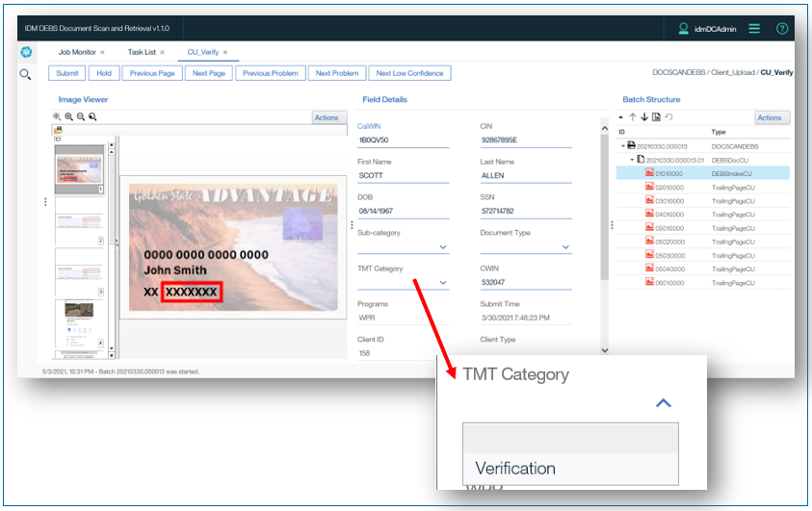
Task: Click the Last Name field containing ALLEN
Action: pyautogui.click(x=526, y=176)
